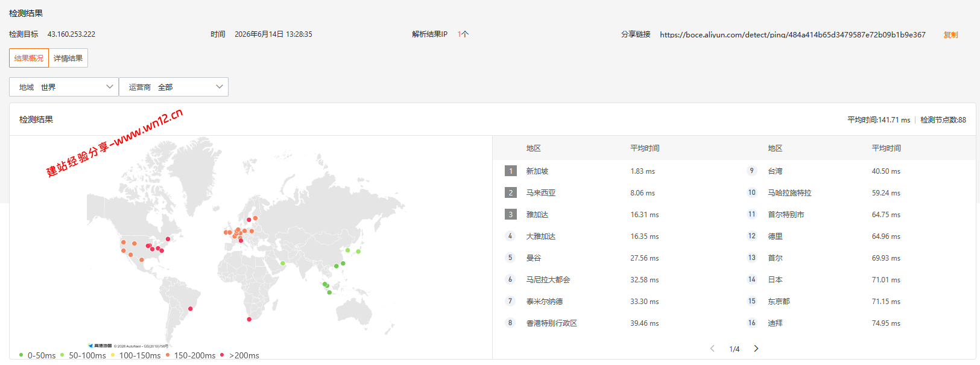Click the rank 16 badge for 迪拜
The width and height of the screenshot is (980, 365).
click(x=752, y=323)
